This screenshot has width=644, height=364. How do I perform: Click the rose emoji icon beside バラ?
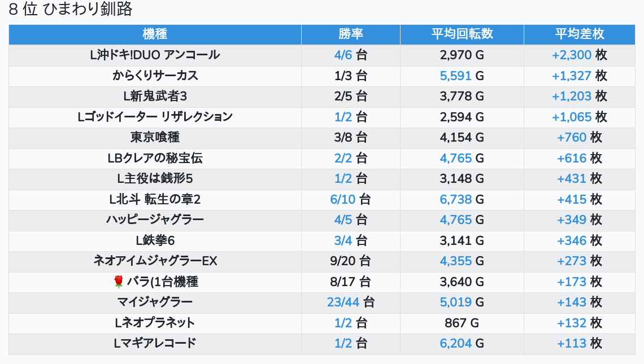[118, 282]
